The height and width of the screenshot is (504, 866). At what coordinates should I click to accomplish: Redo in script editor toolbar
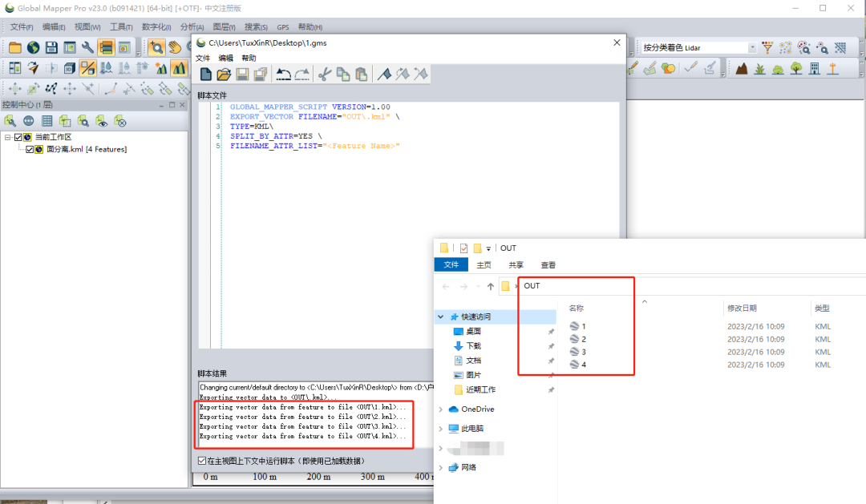tap(302, 75)
